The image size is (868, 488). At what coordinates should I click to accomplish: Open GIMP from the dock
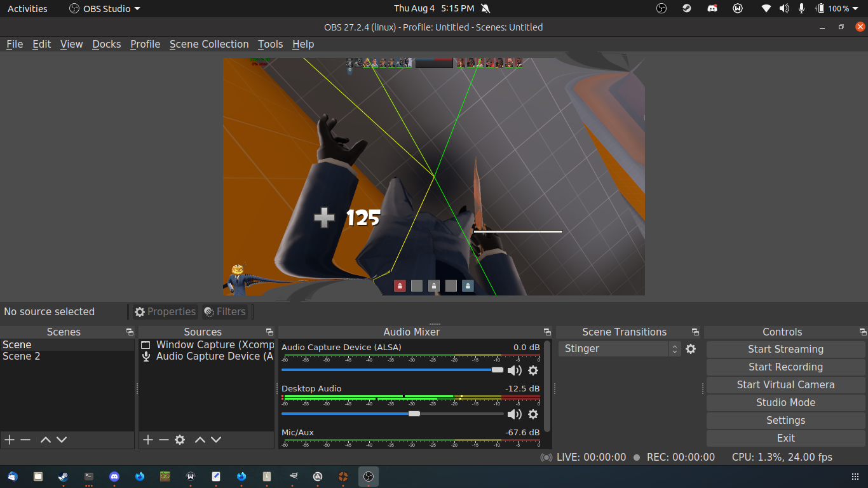tap(292, 477)
